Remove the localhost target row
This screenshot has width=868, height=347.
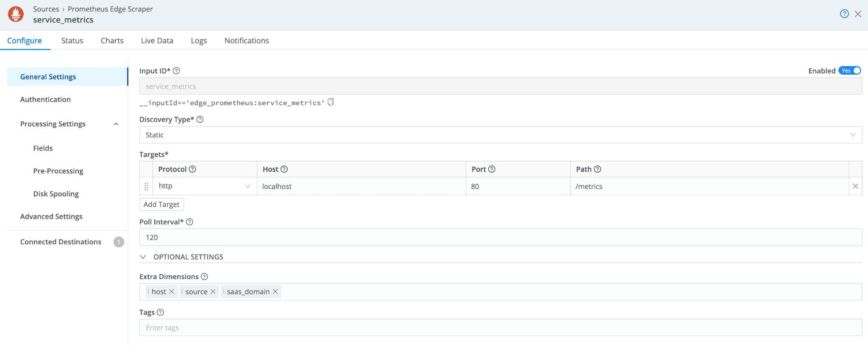point(855,186)
